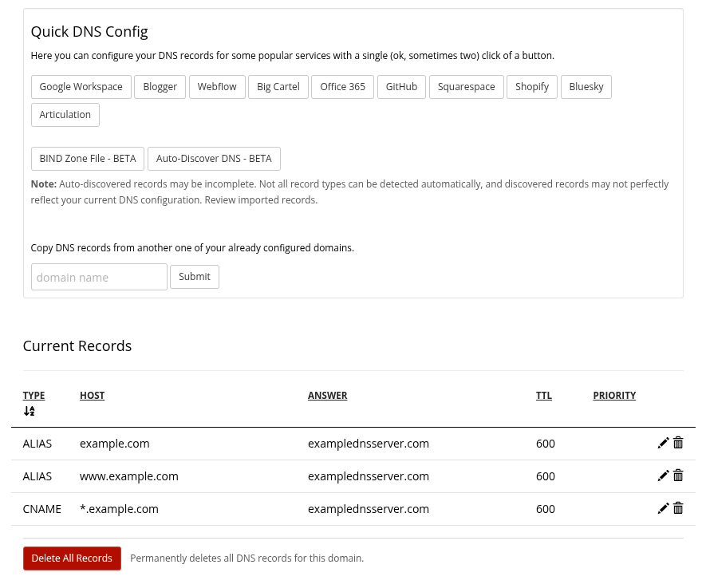The height and width of the screenshot is (588, 702).
Task: Edit the www.example.com ALIAS record
Action: click(663, 476)
